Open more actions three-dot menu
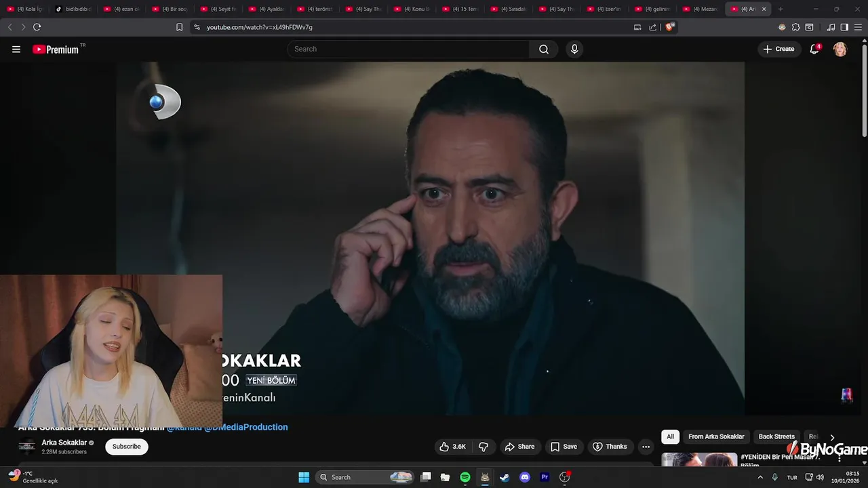 coord(646,447)
